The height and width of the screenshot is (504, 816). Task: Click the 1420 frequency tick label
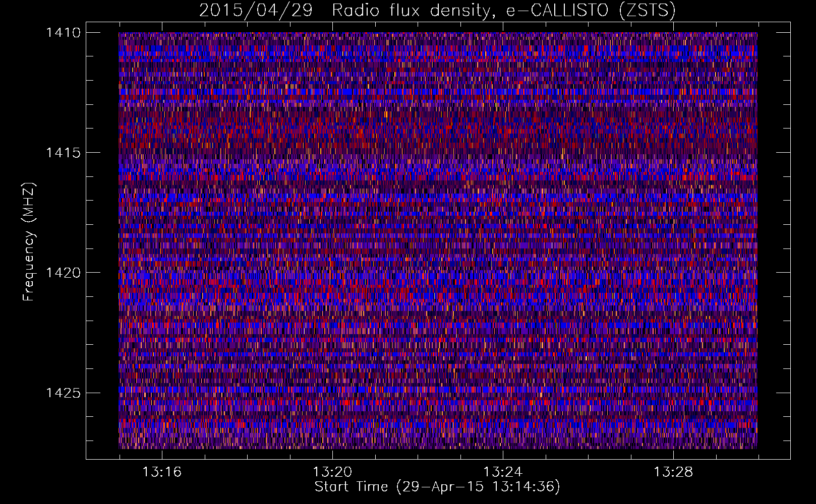[63, 273]
